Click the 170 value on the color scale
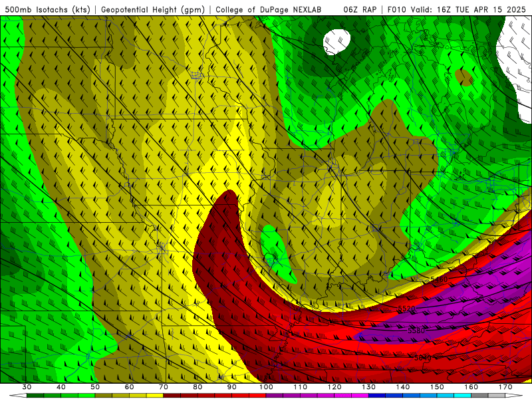Viewport: 532px width, 399px height. [505, 387]
